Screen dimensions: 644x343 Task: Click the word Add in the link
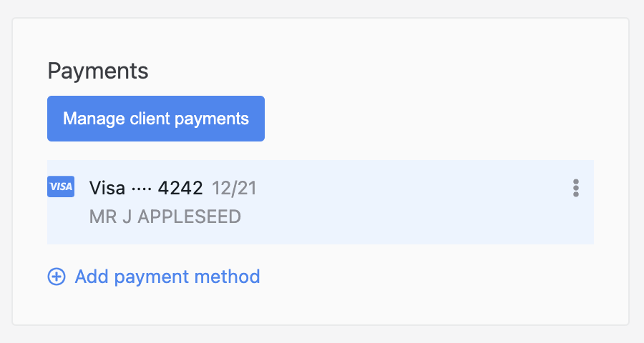pos(89,277)
